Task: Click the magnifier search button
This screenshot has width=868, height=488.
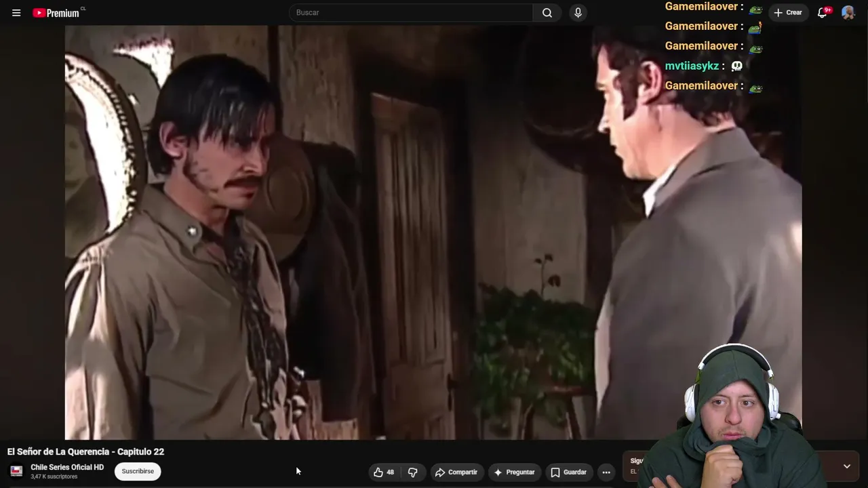Action: tap(547, 12)
